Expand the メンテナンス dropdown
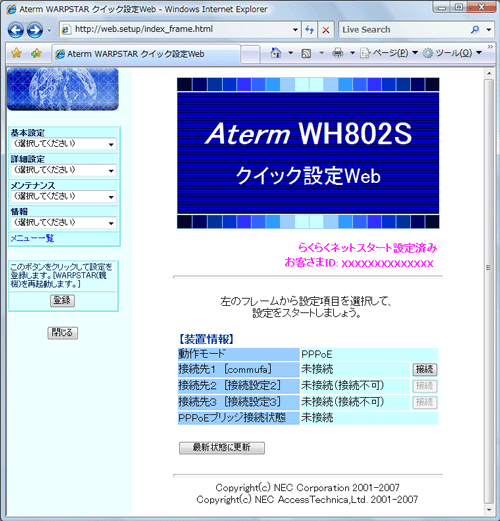The image size is (500, 521). (64, 196)
